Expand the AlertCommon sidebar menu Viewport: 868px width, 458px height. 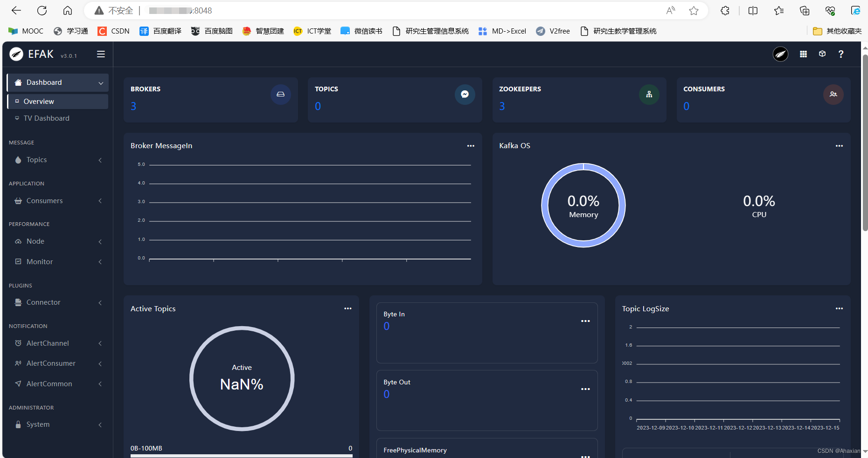coord(58,384)
